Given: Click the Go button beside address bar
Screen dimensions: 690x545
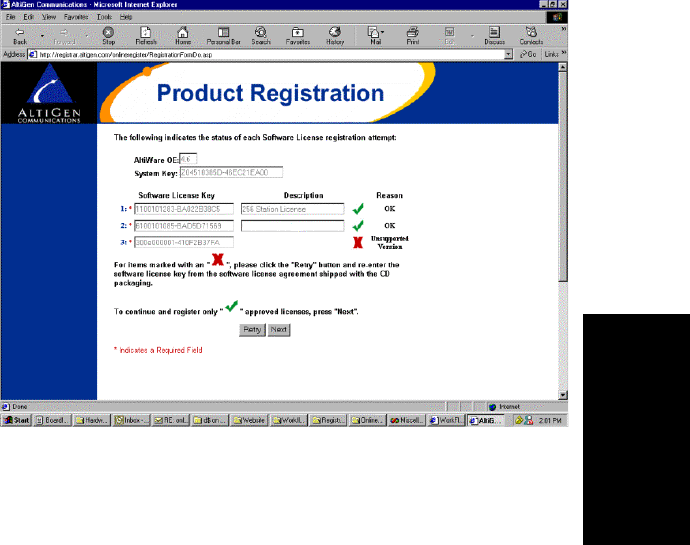Looking at the screenshot, I should pyautogui.click(x=528, y=54).
